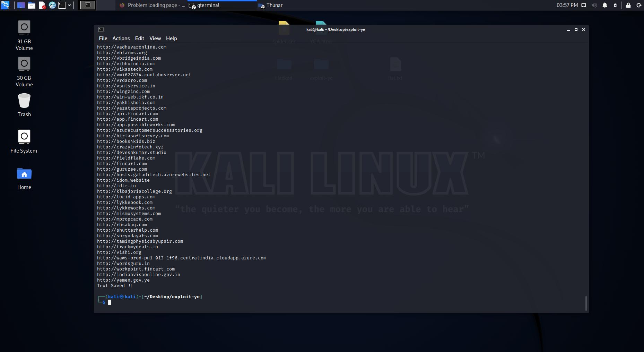Click the http://win-web.ikf.co.in line
The height and width of the screenshot is (352, 644).
click(130, 97)
